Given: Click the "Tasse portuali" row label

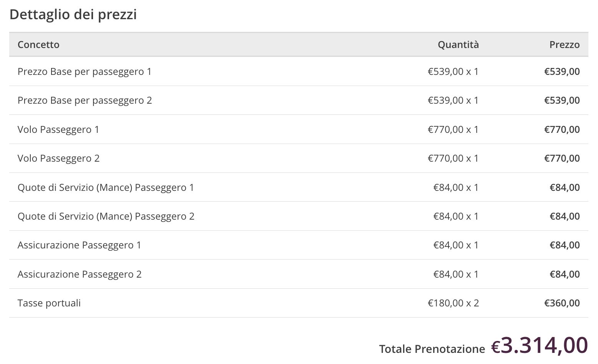Looking at the screenshot, I should click(49, 303).
